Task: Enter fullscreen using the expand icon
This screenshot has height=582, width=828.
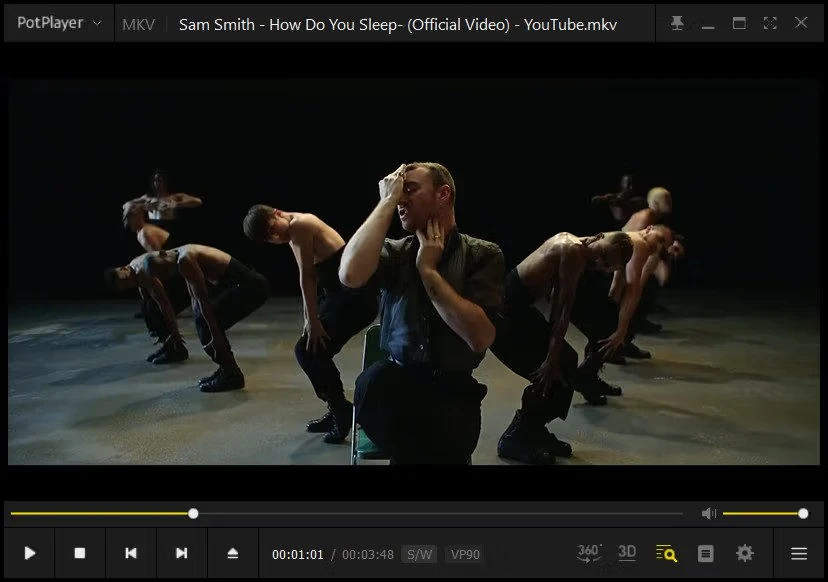Action: tap(770, 23)
